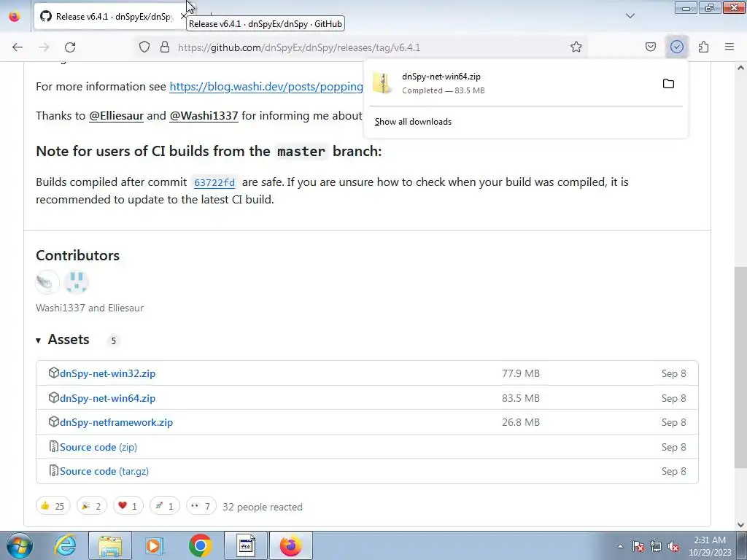The height and width of the screenshot is (560, 747).
Task: Open commit 63722fd link
Action: [x=214, y=182]
